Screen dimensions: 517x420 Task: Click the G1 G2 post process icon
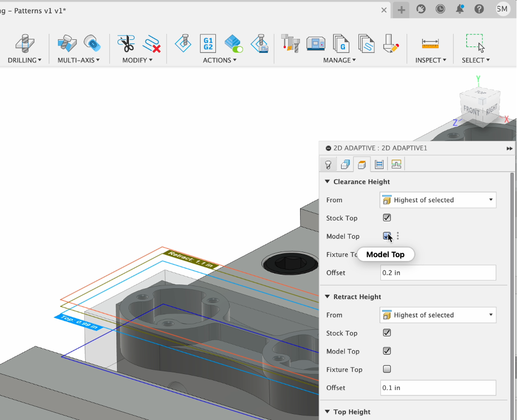(x=208, y=43)
